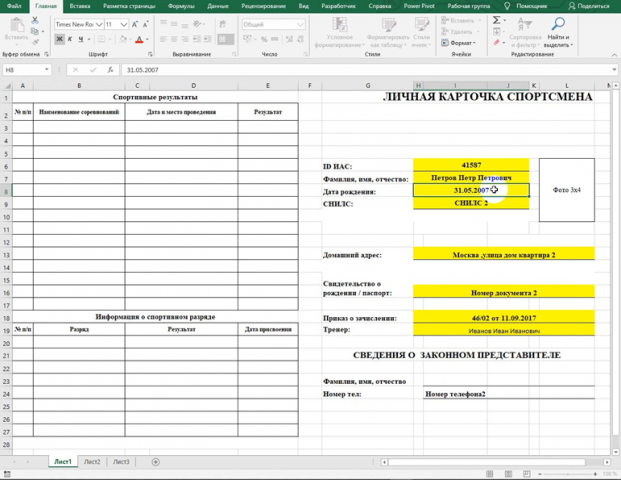This screenshot has height=480, width=621.
Task: Click the fill color bucket swatch
Action: (123, 39)
